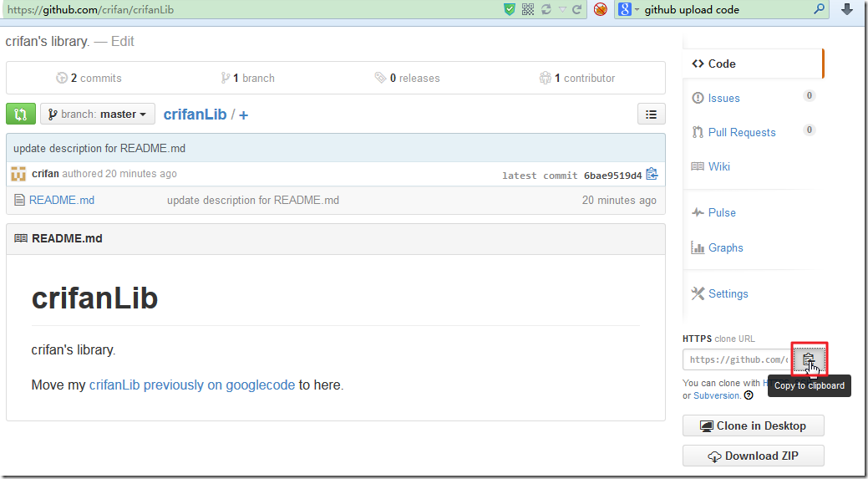868x479 pixels.
Task: Edit the repository description
Action: point(122,42)
